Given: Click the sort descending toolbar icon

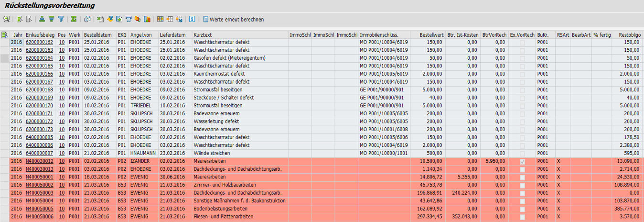Looking at the screenshot, I should tap(51, 19).
